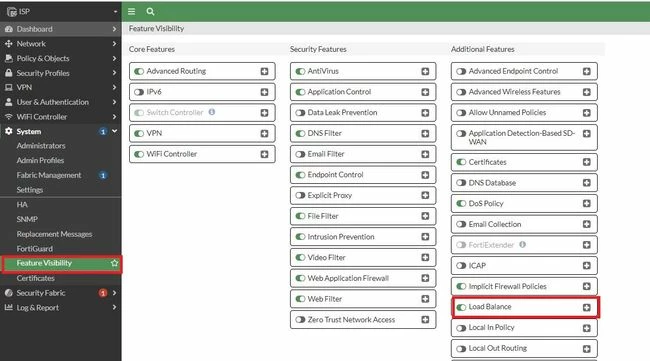Click the blue notification badge beside System
Viewport: 650px width, 361px height.
(103, 131)
